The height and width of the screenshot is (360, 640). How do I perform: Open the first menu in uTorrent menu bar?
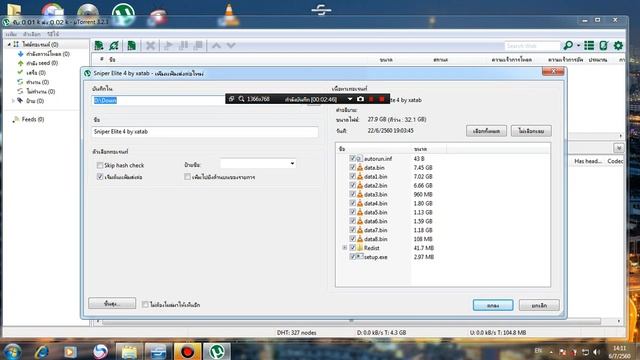(11, 34)
